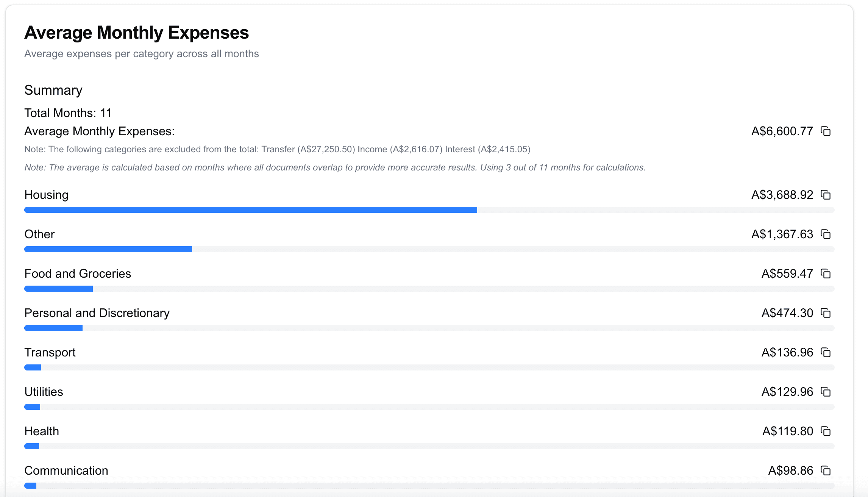Viewport: 868px width, 497px height.
Task: Copy the Health amount
Action: coord(826,431)
